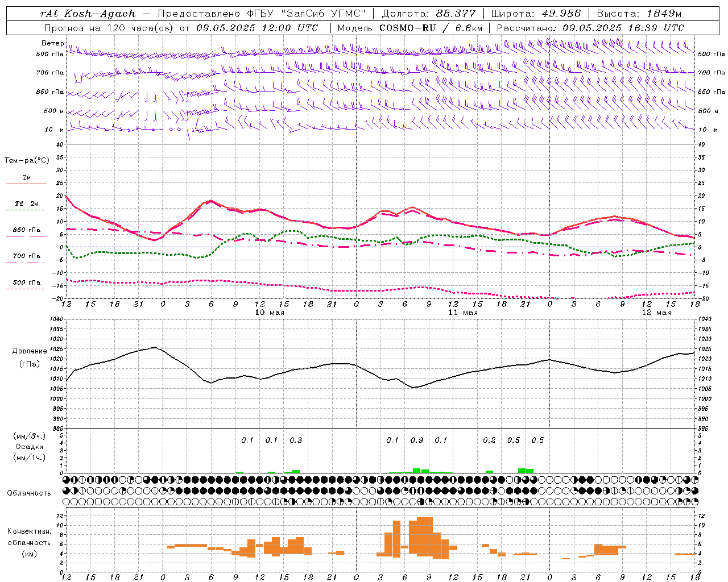
Task: Click the left wind-level label 10 м
Action: (54, 130)
